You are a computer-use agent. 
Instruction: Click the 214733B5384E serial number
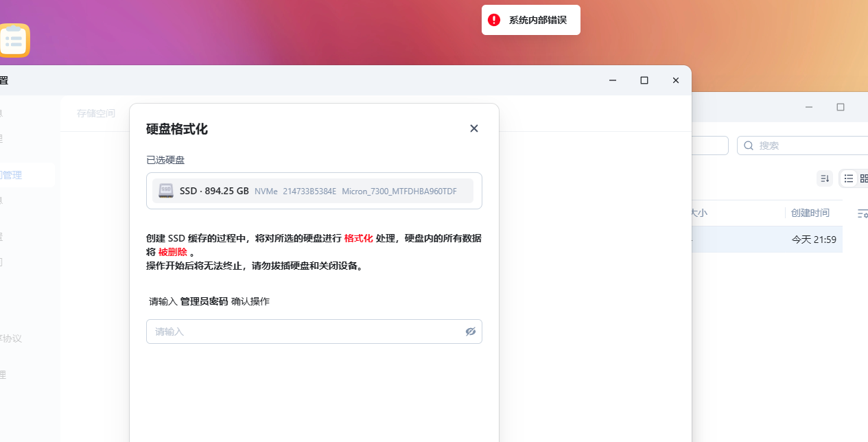point(309,191)
